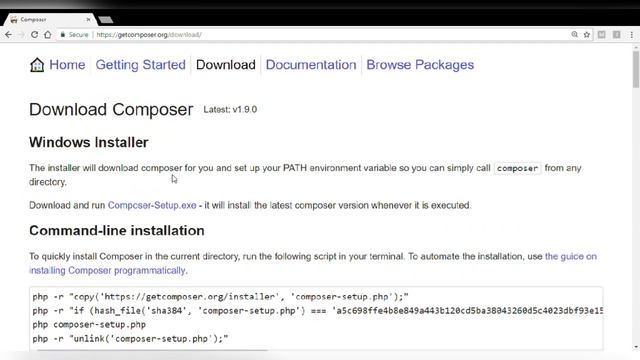Image resolution: width=640 pixels, height=360 pixels.
Task: Open the Browse Packages navigation link
Action: tap(420, 64)
